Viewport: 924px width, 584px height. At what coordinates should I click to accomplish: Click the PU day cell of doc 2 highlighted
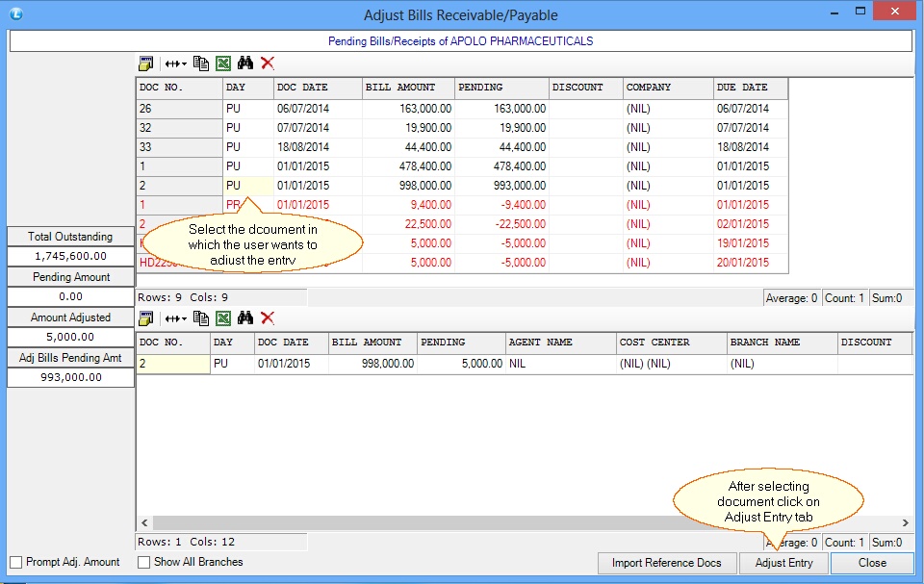coord(248,186)
